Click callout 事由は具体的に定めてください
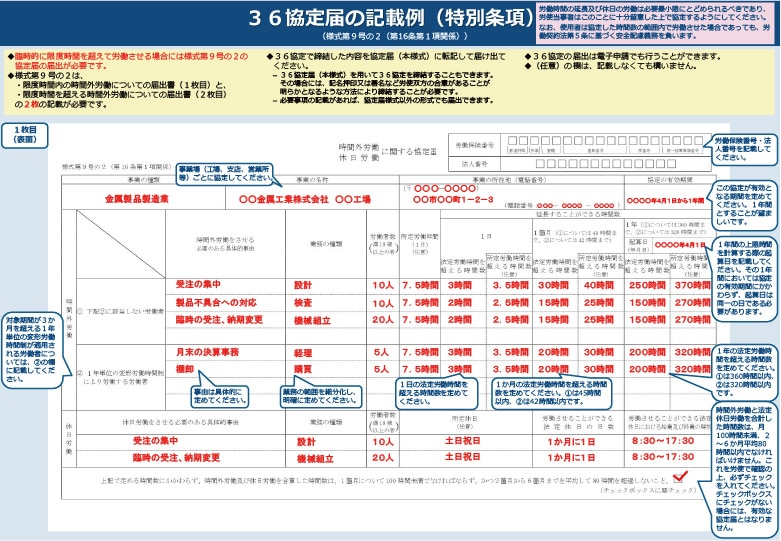 coord(220,396)
